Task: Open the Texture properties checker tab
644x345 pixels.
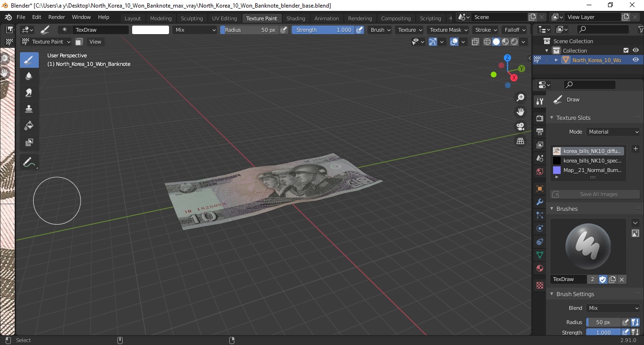Action: tap(539, 285)
